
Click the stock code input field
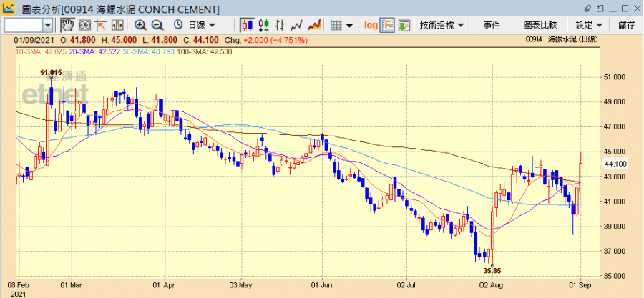23,25
